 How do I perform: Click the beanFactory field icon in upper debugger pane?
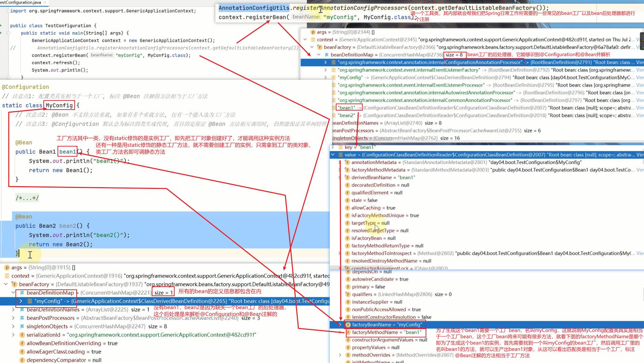click(x=320, y=47)
